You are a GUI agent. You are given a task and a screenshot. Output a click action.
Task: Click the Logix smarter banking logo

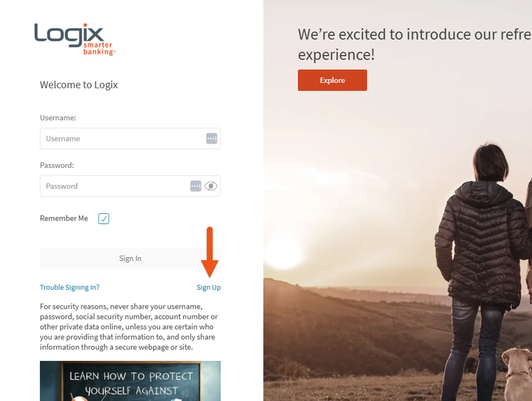(75, 39)
